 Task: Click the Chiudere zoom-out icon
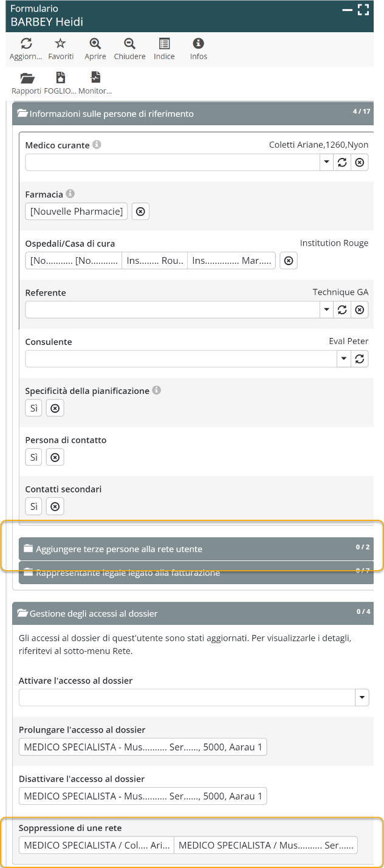pyautogui.click(x=129, y=44)
